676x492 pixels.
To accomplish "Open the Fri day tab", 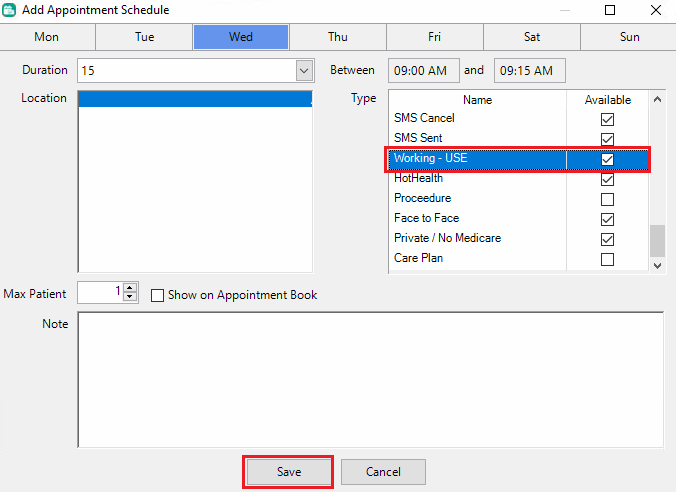I will coord(434,37).
